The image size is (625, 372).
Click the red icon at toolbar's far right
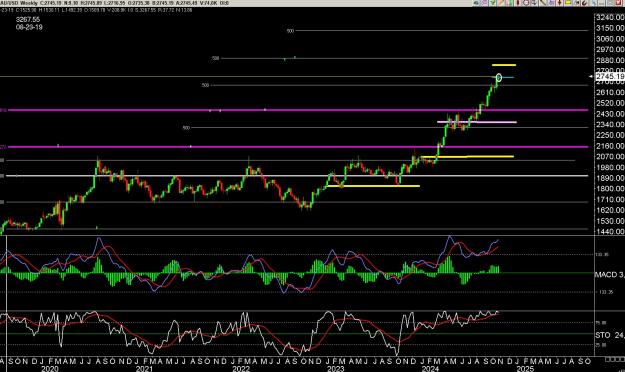coord(618,2)
